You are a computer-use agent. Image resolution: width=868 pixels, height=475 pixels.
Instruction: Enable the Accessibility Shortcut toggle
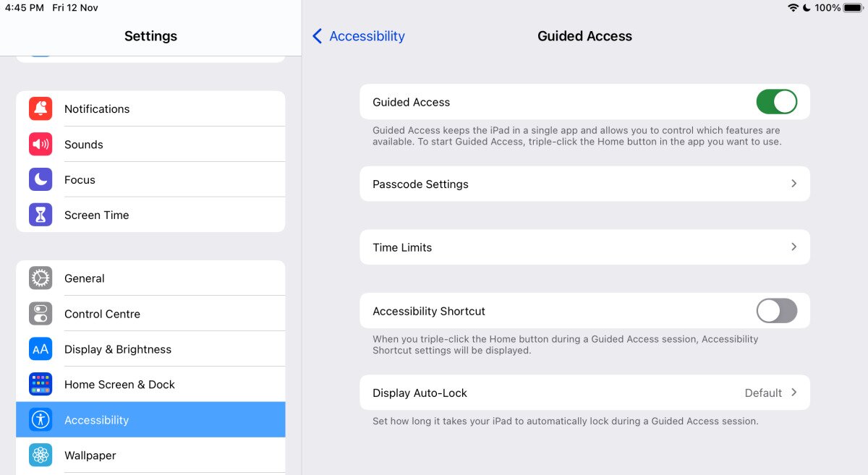tap(776, 311)
